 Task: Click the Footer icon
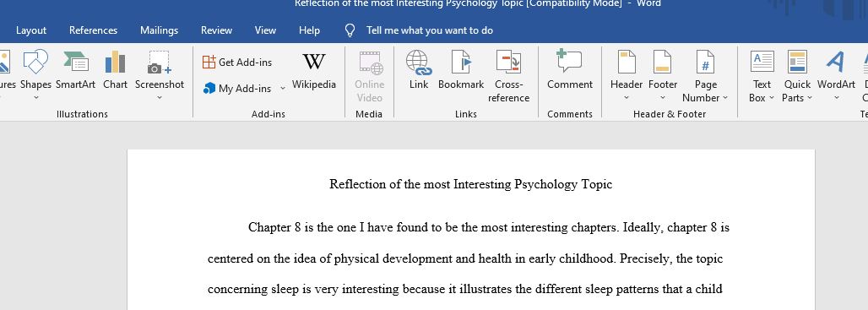pyautogui.click(x=663, y=62)
